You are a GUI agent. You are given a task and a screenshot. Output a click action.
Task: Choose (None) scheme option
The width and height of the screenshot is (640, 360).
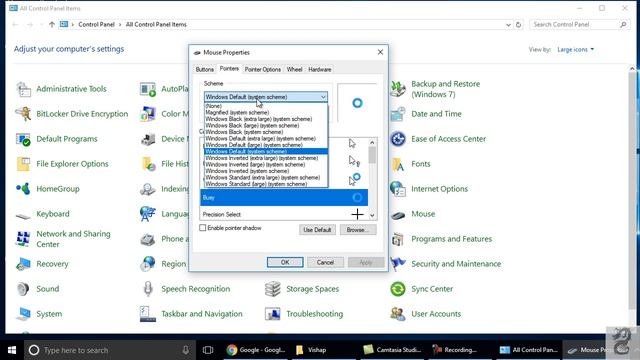(266, 106)
